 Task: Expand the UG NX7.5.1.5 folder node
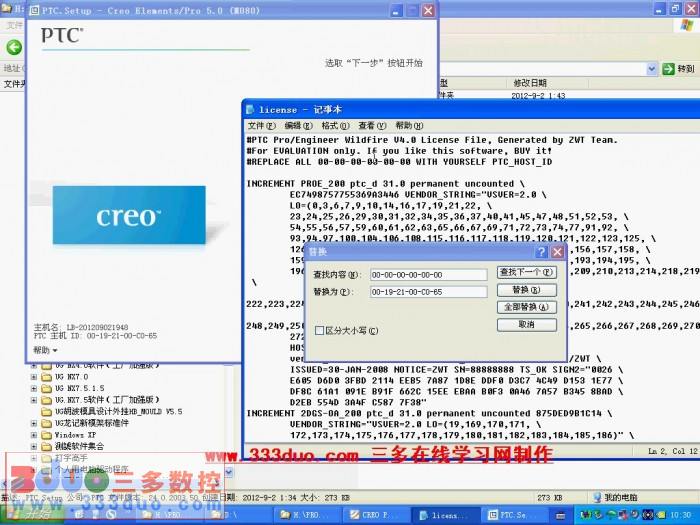pyautogui.click(x=34, y=388)
